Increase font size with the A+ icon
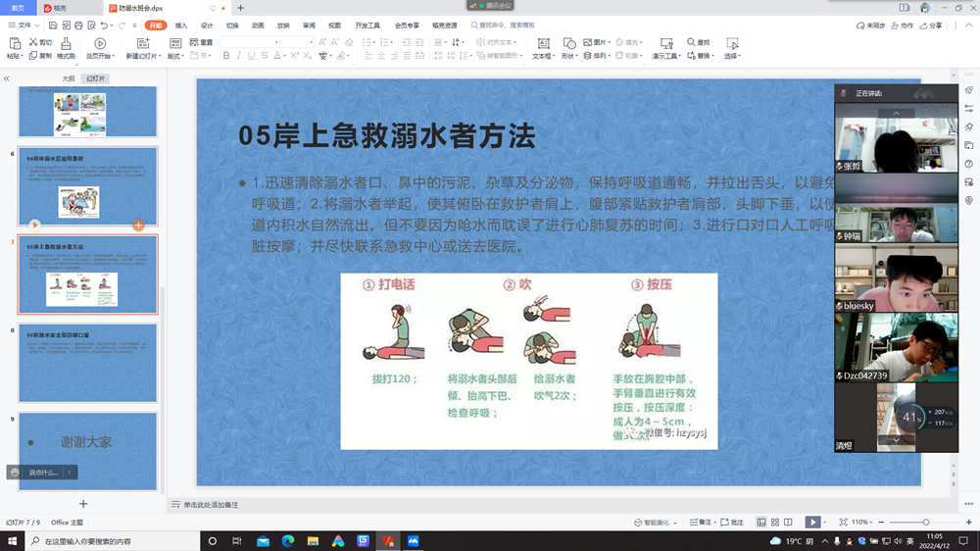The width and height of the screenshot is (980, 551). point(321,42)
